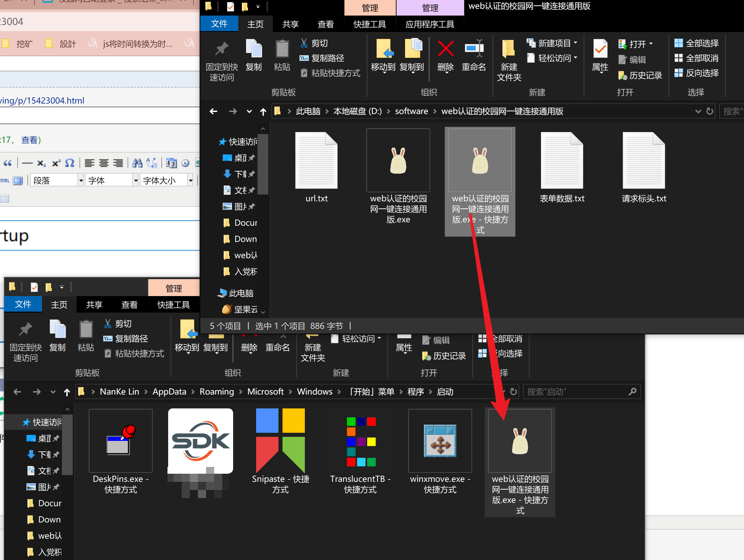The width and height of the screenshot is (744, 560).
Task: Click the Rename icon in upper ribbon
Action: [474, 49]
